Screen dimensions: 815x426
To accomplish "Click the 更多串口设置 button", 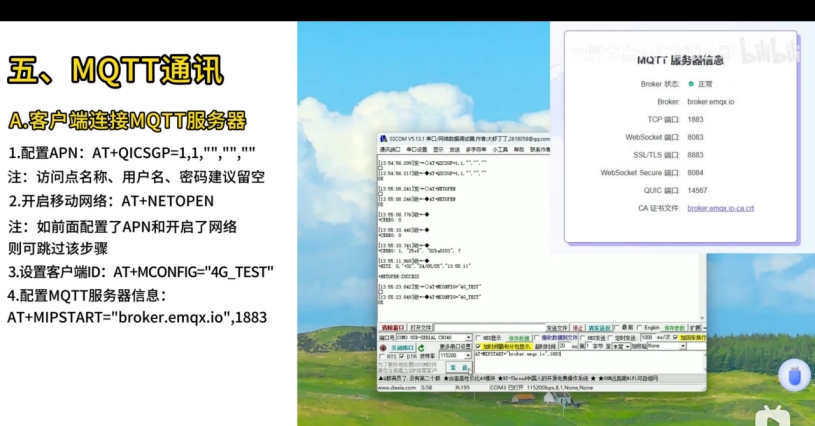I will (455, 347).
